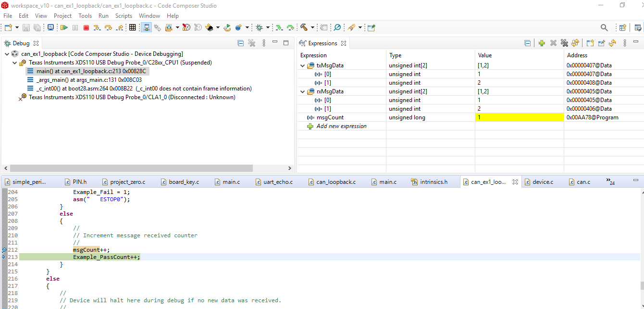
Task: Click Remove All Expressions double-X icon
Action: coord(564,43)
